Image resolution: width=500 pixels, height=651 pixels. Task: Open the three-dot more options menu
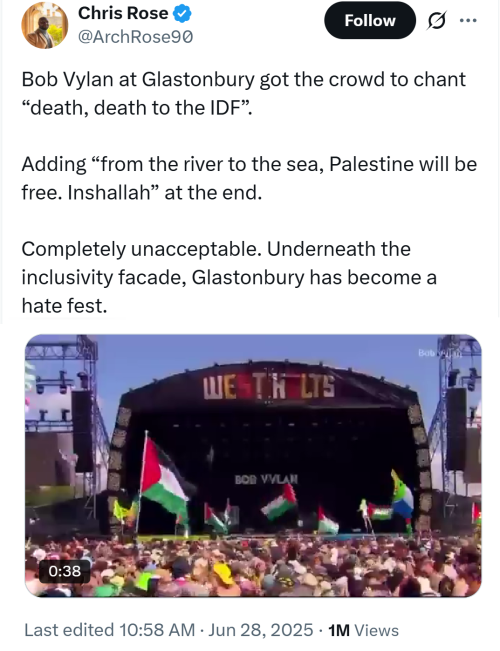[x=468, y=20]
